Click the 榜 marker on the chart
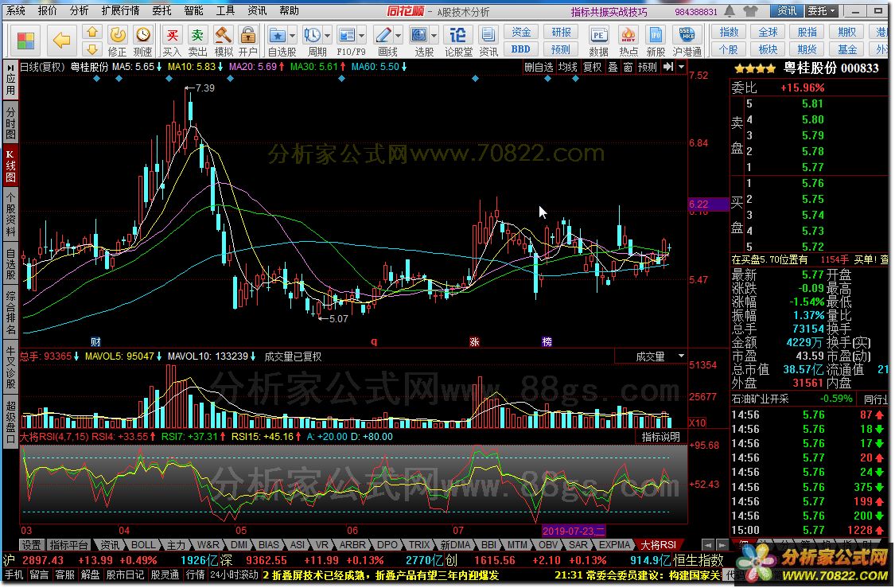This screenshot has width=895, height=588. click(x=547, y=341)
